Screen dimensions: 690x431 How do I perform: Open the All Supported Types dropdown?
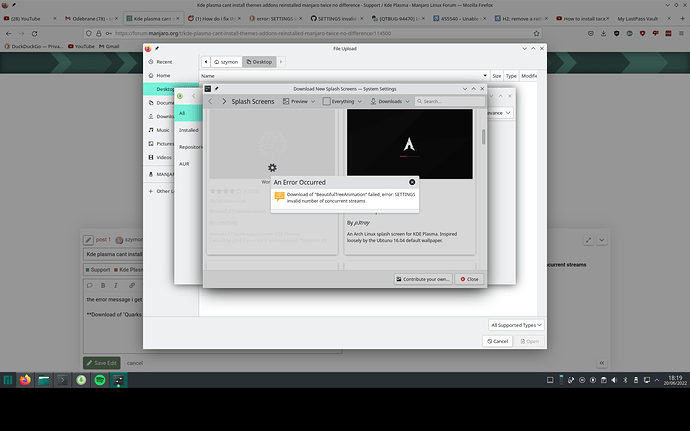(516, 325)
